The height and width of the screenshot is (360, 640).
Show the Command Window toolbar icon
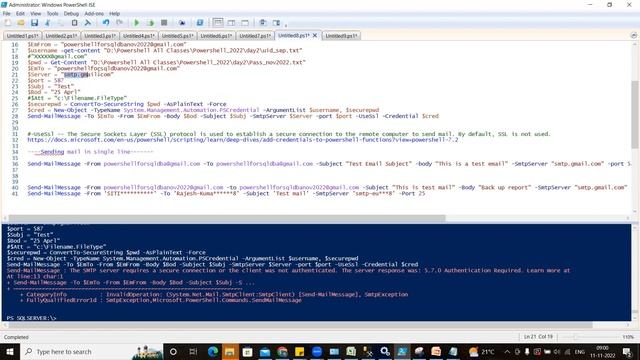coord(263,23)
